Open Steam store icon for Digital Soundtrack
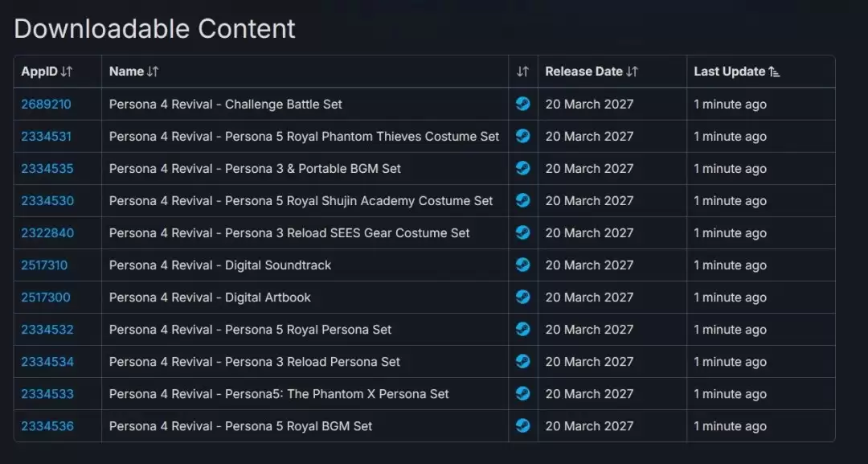This screenshot has height=464, width=868. coord(523,265)
